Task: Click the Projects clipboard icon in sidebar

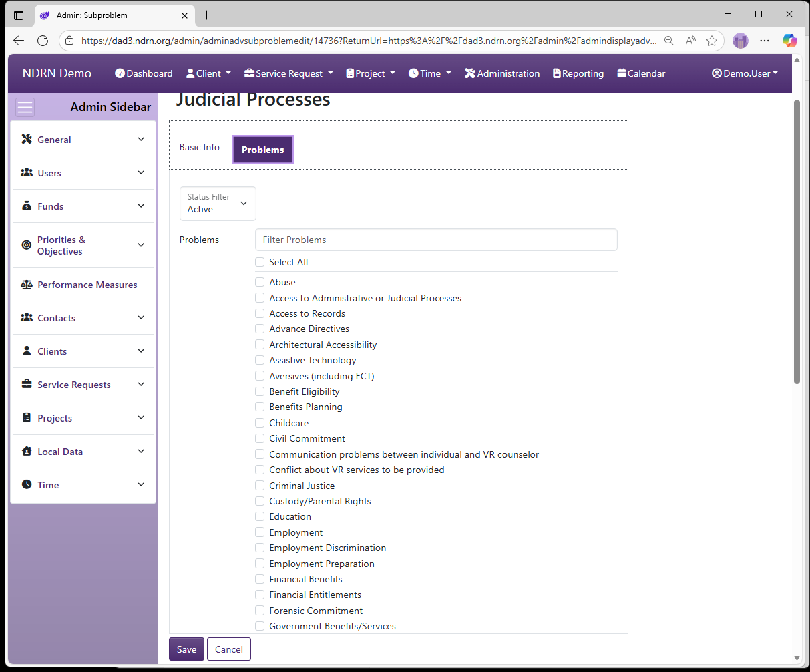Action: (x=27, y=417)
